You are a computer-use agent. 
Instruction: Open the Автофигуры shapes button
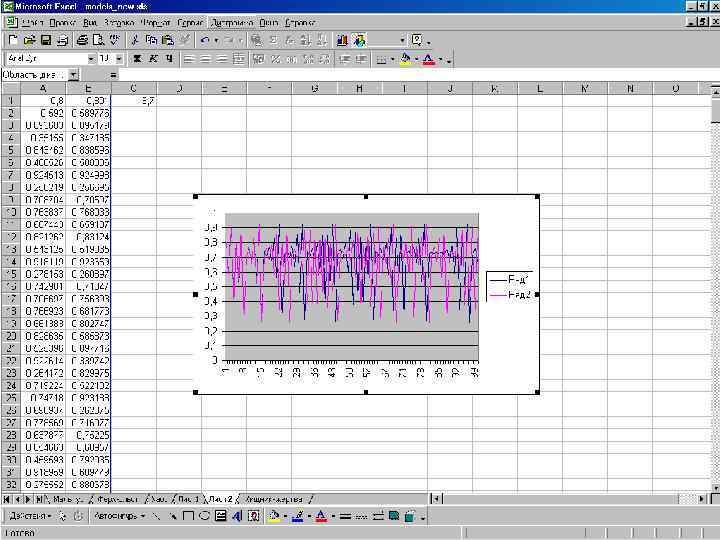pyautogui.click(x=118, y=516)
